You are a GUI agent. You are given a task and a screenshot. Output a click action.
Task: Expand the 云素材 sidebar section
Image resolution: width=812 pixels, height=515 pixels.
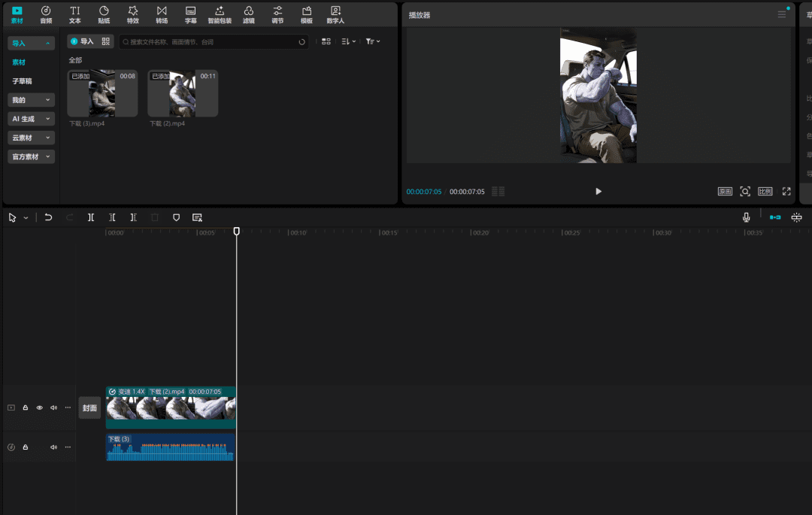[31, 138]
